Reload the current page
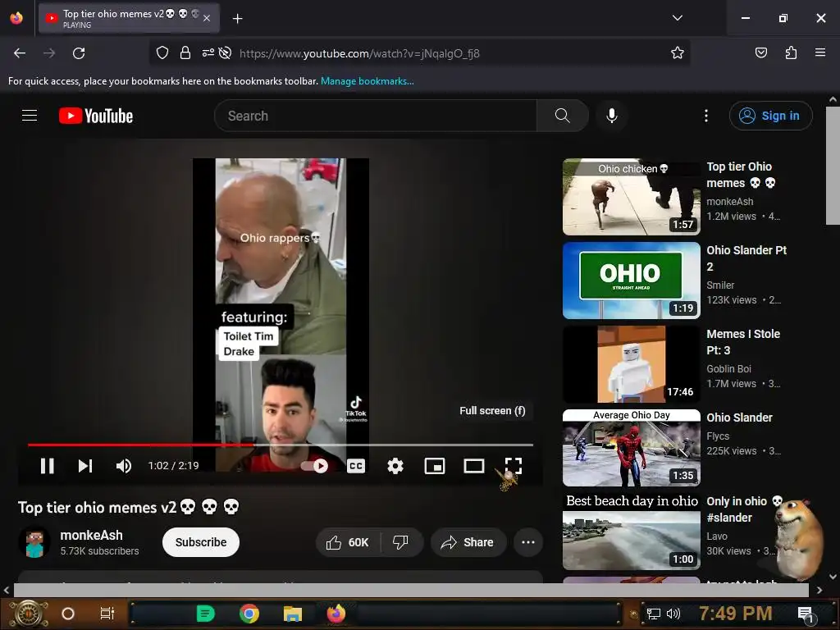The height and width of the screenshot is (630, 840). 79,53
